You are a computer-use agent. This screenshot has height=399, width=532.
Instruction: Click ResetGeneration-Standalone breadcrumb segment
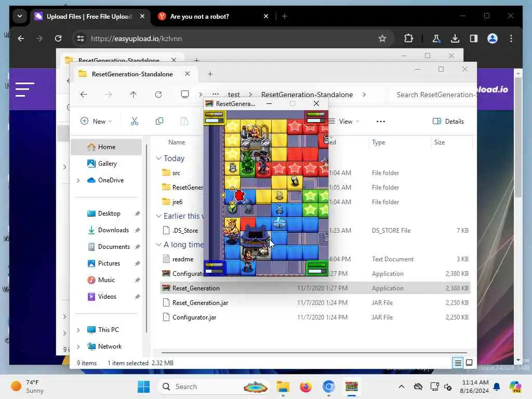[x=307, y=95]
